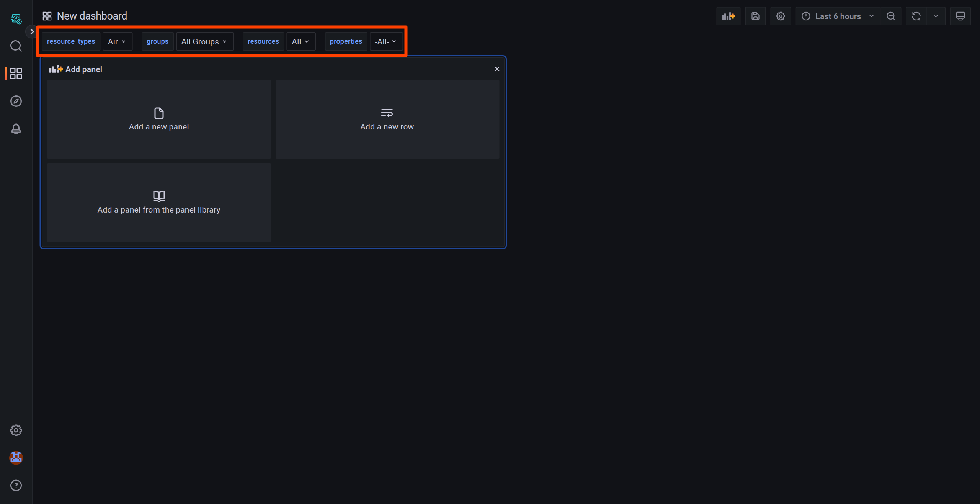Open the Add panel toolbar icon
The width and height of the screenshot is (980, 504).
click(x=728, y=16)
